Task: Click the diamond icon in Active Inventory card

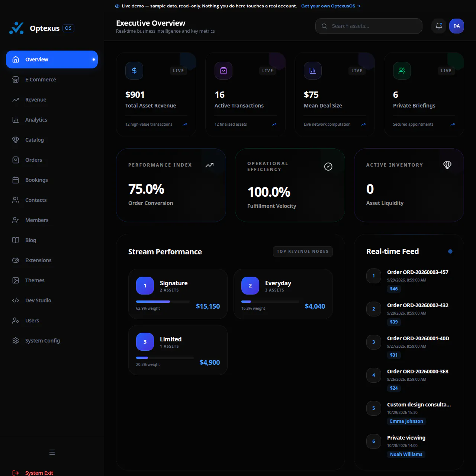Action: tap(447, 165)
